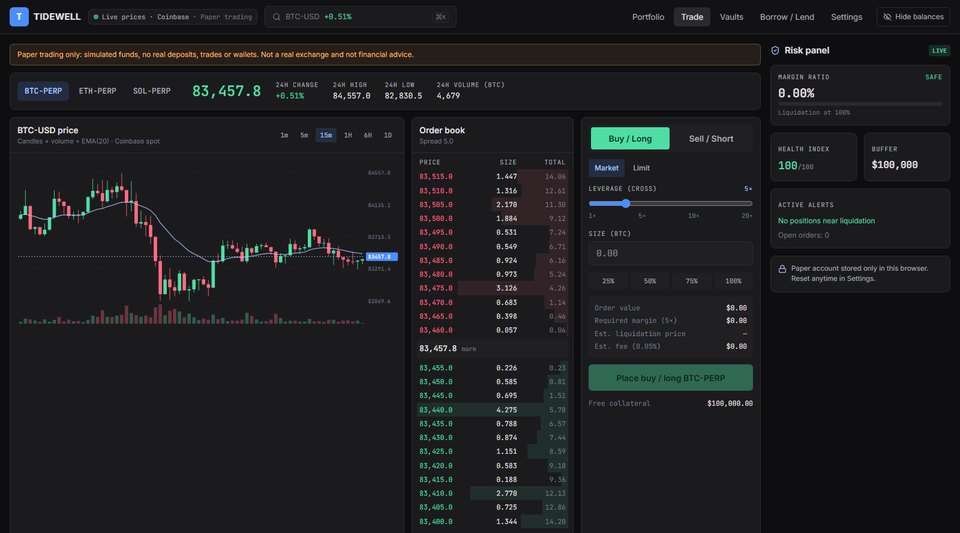Click the paper trading warning banner
960x533 pixels.
coord(385,54)
